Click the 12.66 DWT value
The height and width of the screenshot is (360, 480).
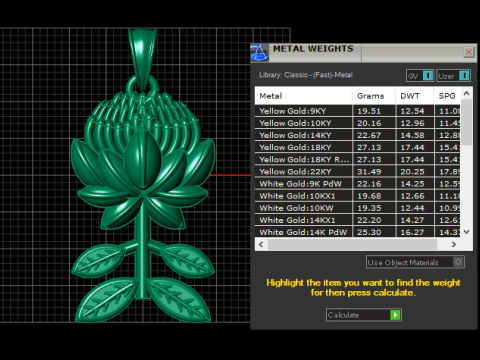point(412,196)
